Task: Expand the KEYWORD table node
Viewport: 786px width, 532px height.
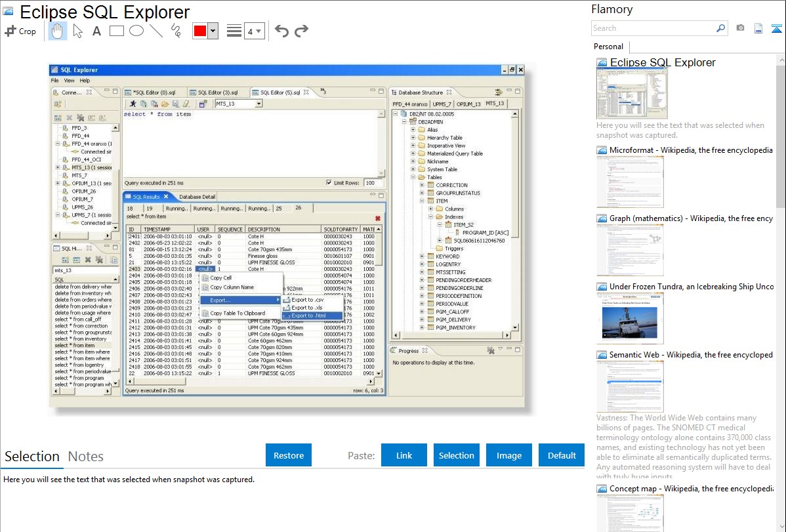Action: 422,256
